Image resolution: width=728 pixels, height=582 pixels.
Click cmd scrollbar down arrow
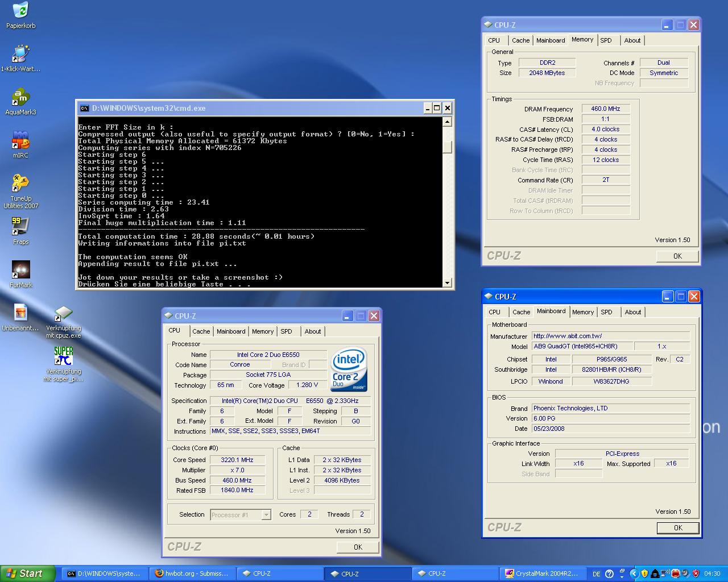[x=447, y=282]
